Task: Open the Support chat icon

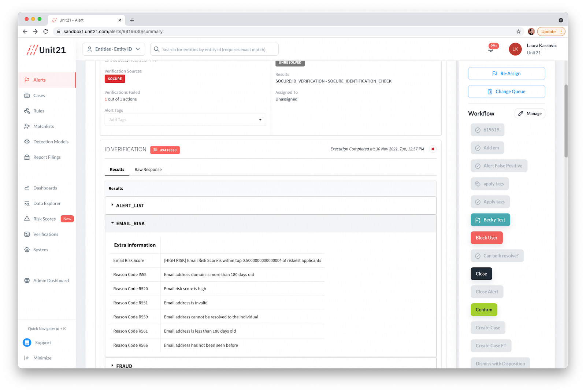Action: tap(27, 343)
